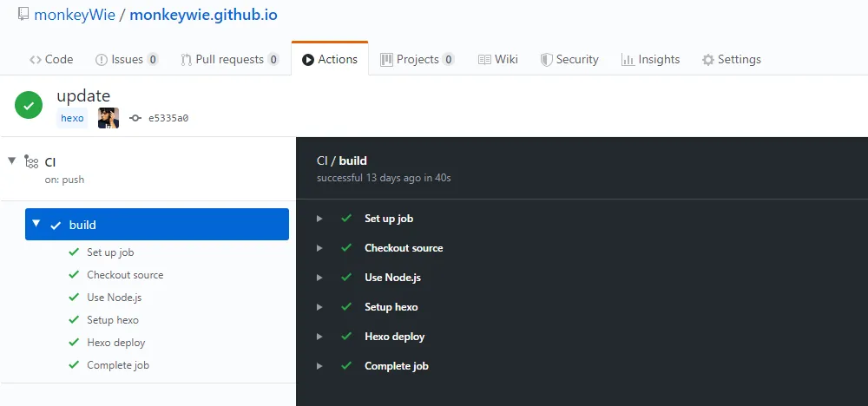The height and width of the screenshot is (406, 868).
Task: Click the hexo branch label
Action: tap(73, 119)
